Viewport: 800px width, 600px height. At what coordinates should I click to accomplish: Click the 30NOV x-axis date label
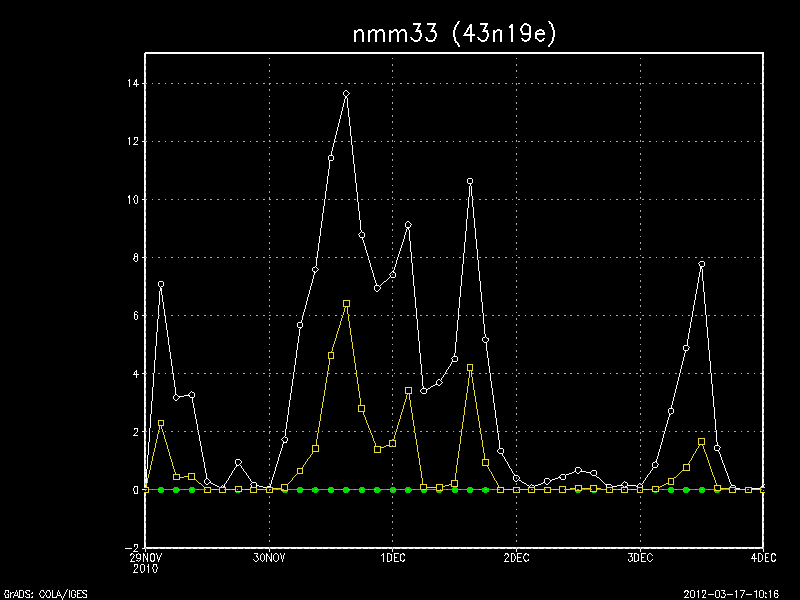tap(269, 558)
